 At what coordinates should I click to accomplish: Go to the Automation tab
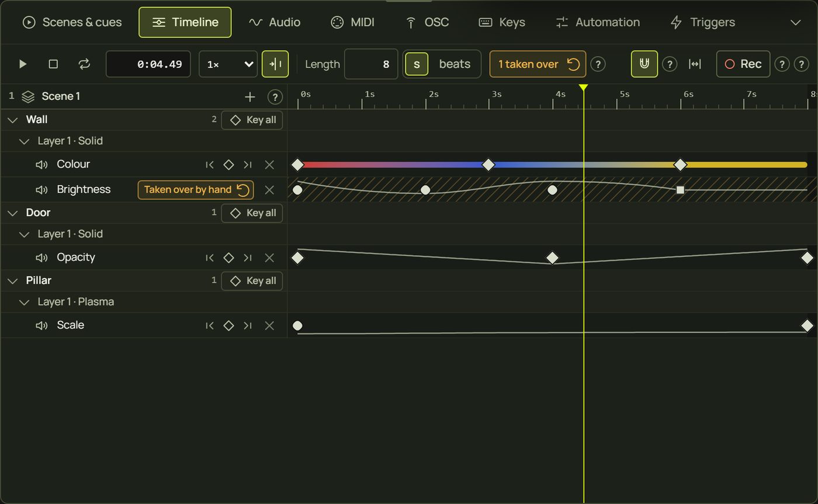(598, 23)
